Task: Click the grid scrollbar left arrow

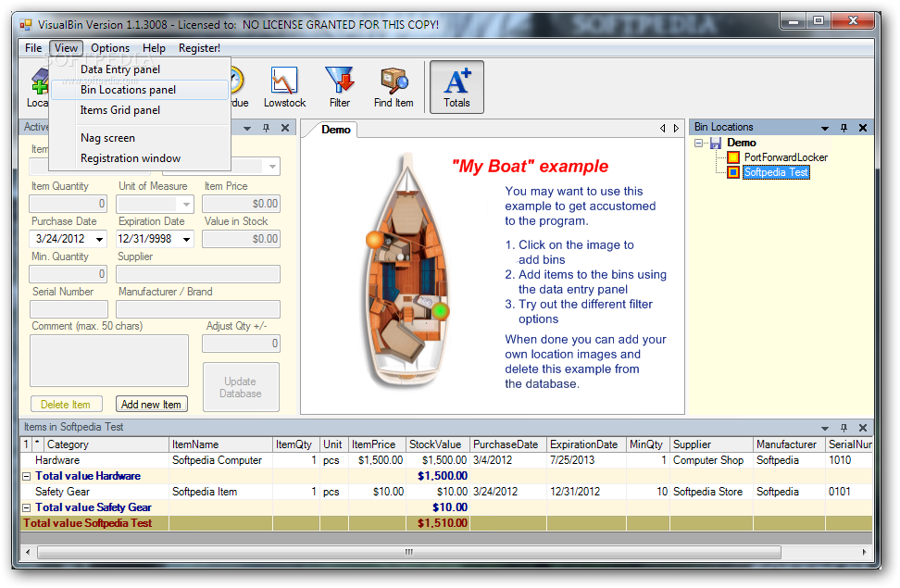Action: point(28,553)
